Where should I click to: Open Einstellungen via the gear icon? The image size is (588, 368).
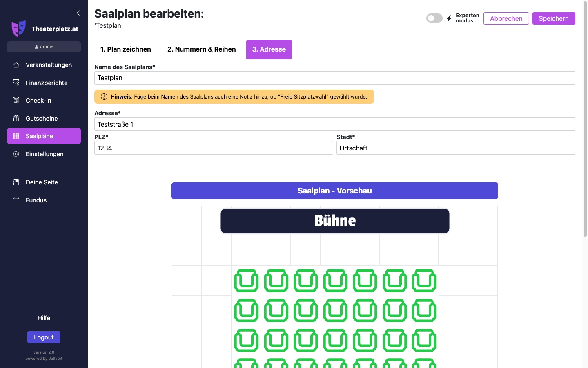point(16,154)
